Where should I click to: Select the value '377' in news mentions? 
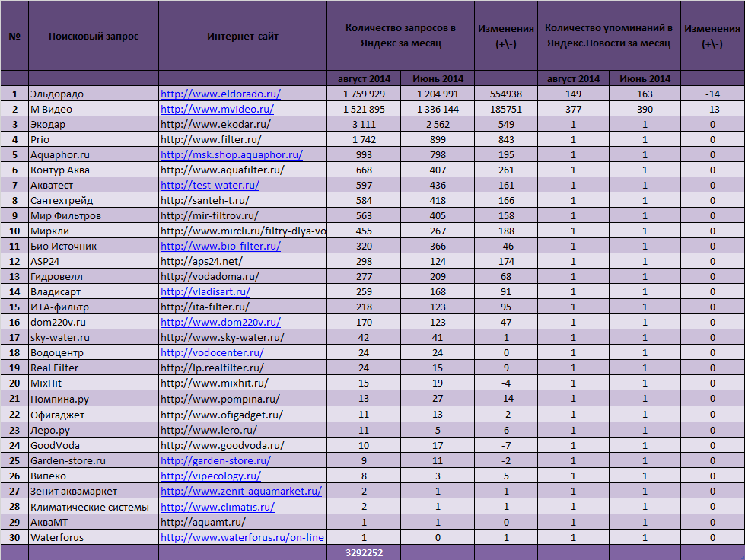574,109
